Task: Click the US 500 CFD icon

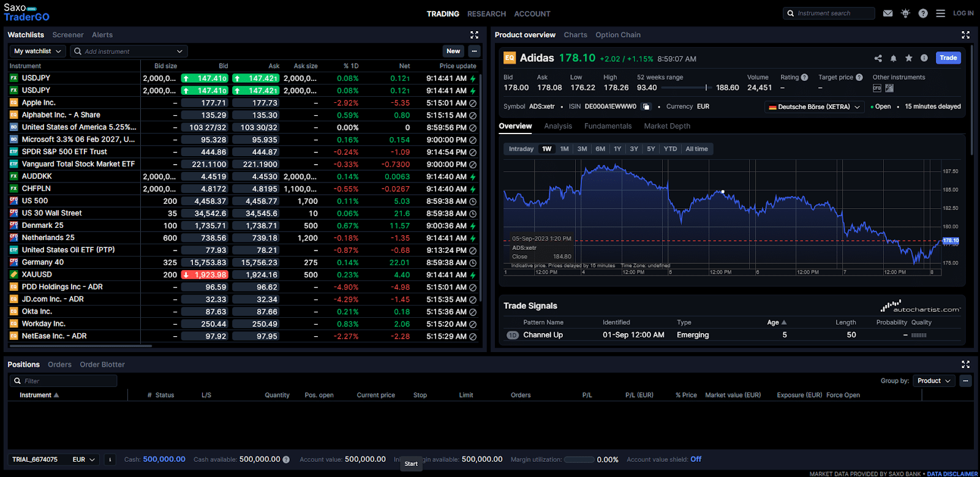Action: pyautogui.click(x=13, y=201)
